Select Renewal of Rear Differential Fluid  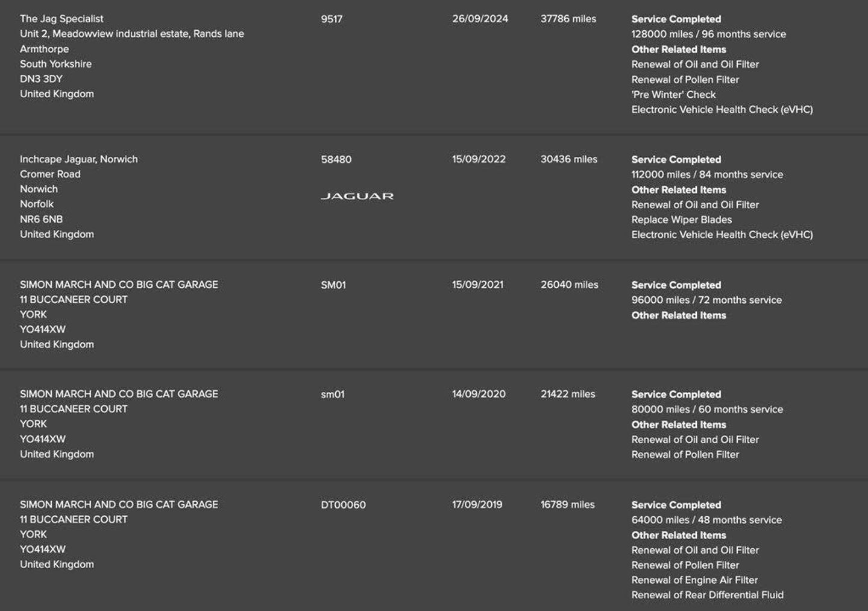click(x=708, y=595)
